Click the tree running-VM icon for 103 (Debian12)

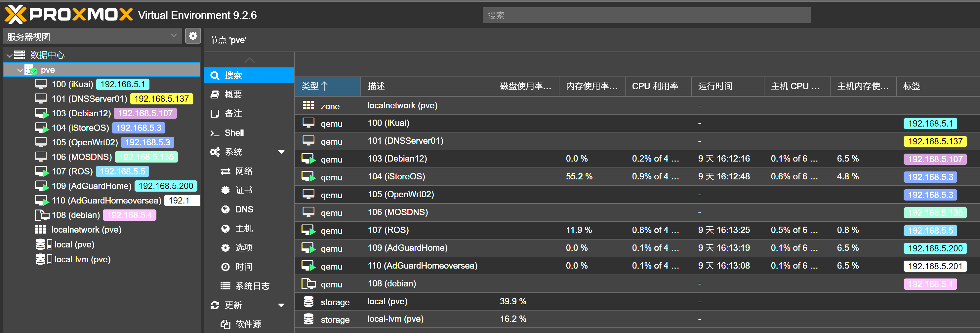[x=42, y=113]
